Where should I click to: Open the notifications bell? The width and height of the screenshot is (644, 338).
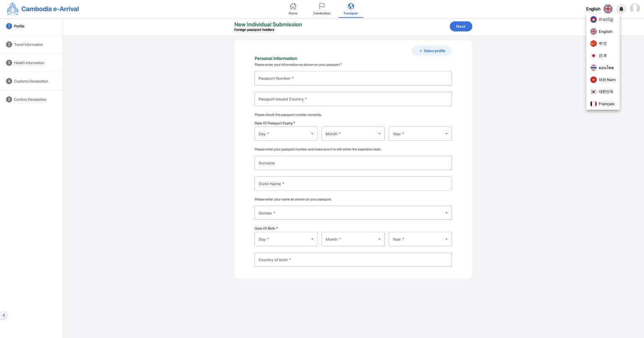pos(621,9)
